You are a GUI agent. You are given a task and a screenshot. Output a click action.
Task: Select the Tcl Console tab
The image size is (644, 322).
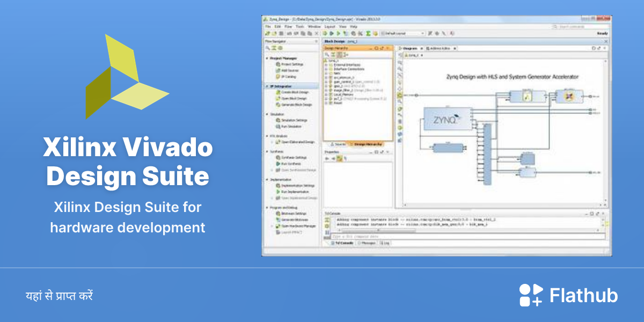(x=341, y=243)
